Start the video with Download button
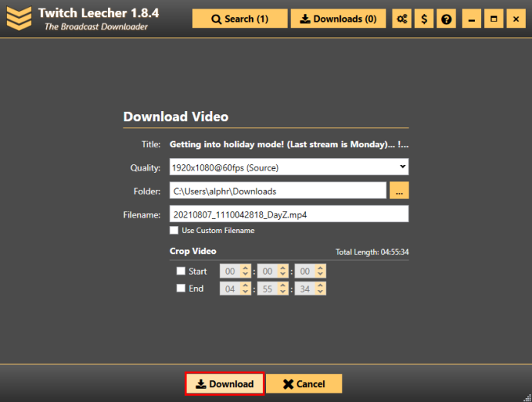532x402 pixels. point(224,383)
